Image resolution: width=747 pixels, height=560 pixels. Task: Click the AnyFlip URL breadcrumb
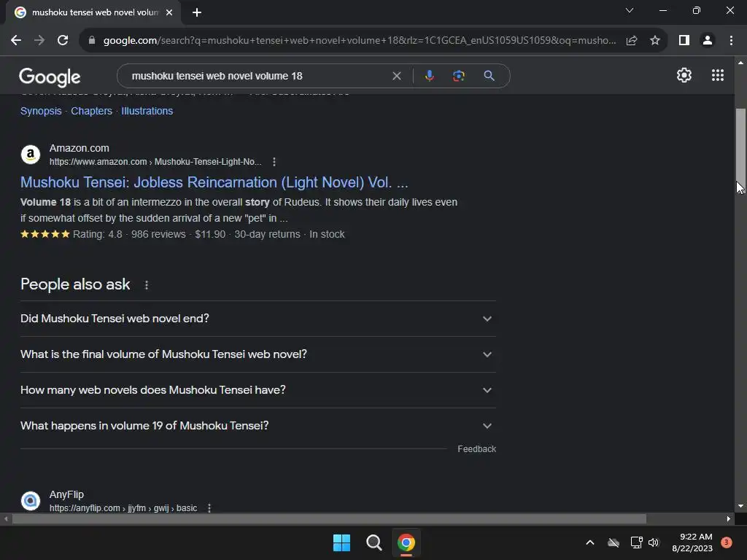pos(123,508)
